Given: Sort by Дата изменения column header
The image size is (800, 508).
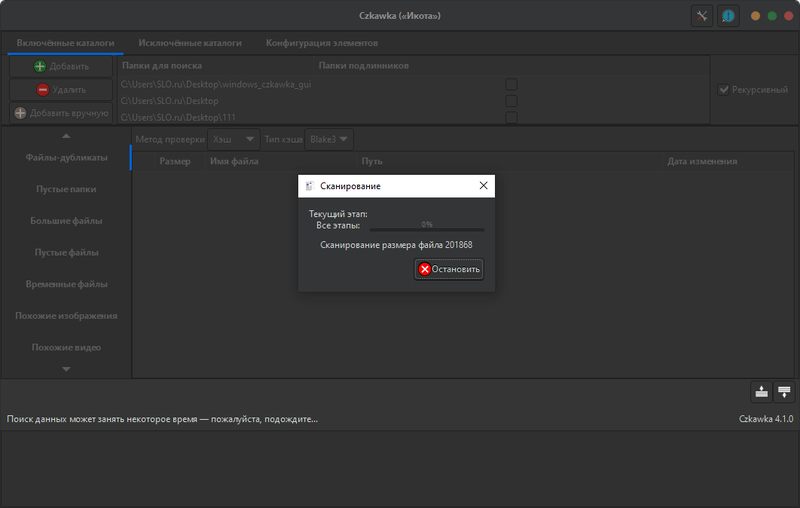Looking at the screenshot, I should pos(702,161).
